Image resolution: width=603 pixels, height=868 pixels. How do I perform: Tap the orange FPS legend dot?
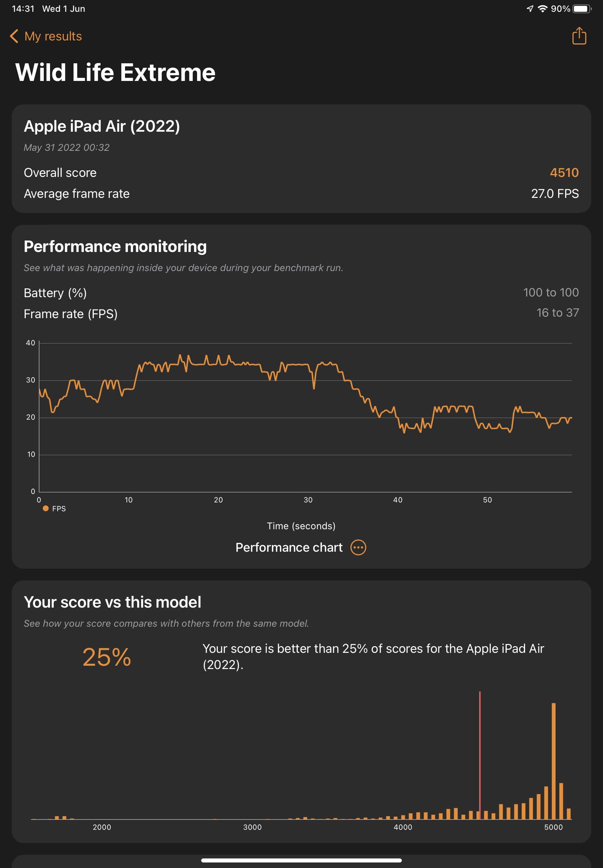[x=46, y=508]
